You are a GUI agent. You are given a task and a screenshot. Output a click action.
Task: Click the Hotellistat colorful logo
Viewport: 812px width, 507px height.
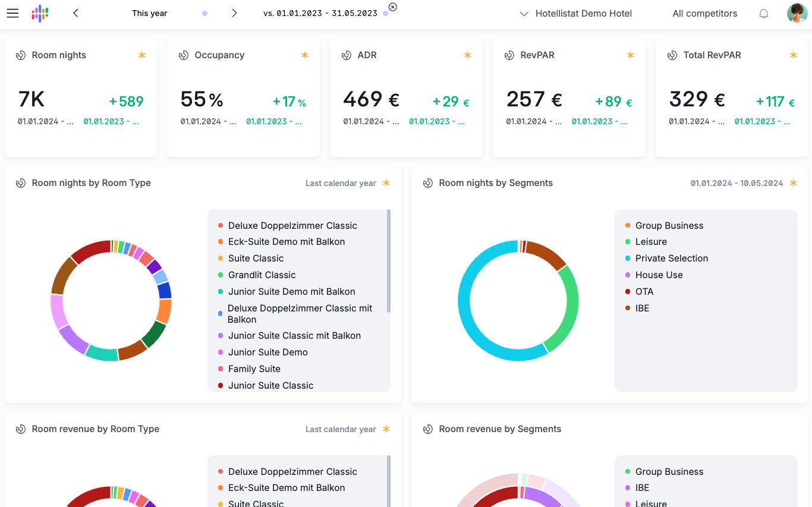tap(40, 13)
